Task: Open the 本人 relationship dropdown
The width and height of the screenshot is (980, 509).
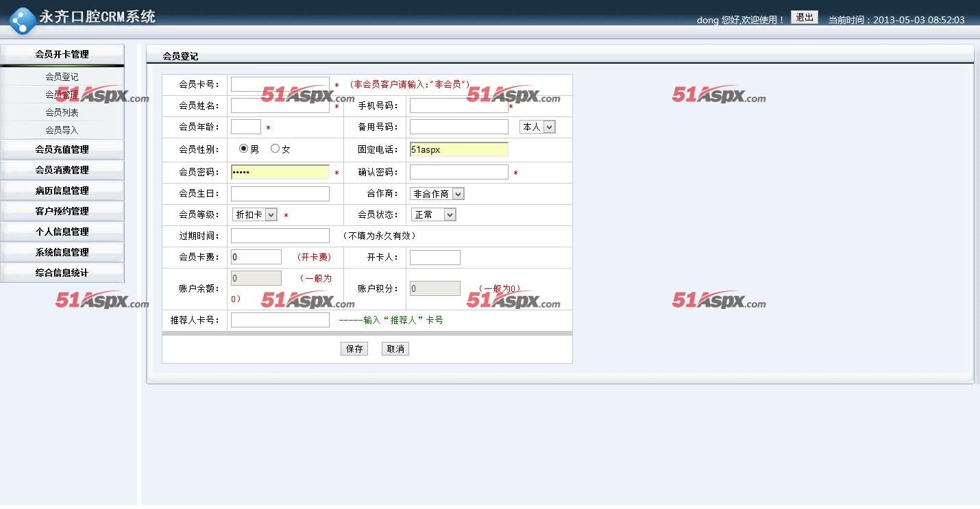Action: pos(537,127)
